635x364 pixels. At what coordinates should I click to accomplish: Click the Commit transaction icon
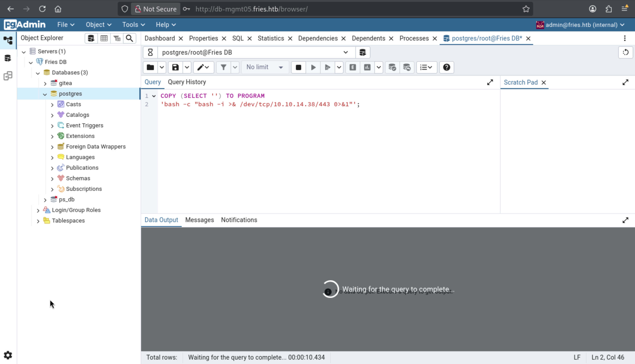(392, 67)
